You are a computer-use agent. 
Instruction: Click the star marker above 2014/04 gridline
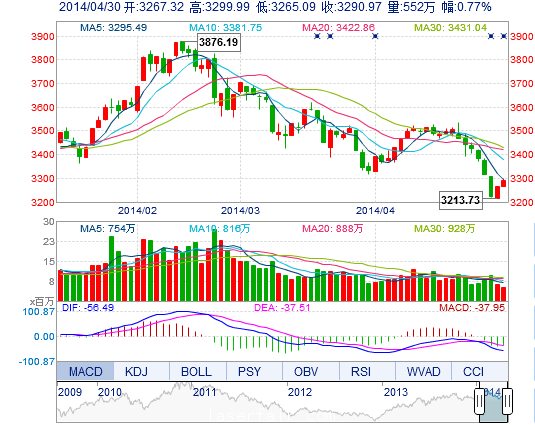(375, 36)
